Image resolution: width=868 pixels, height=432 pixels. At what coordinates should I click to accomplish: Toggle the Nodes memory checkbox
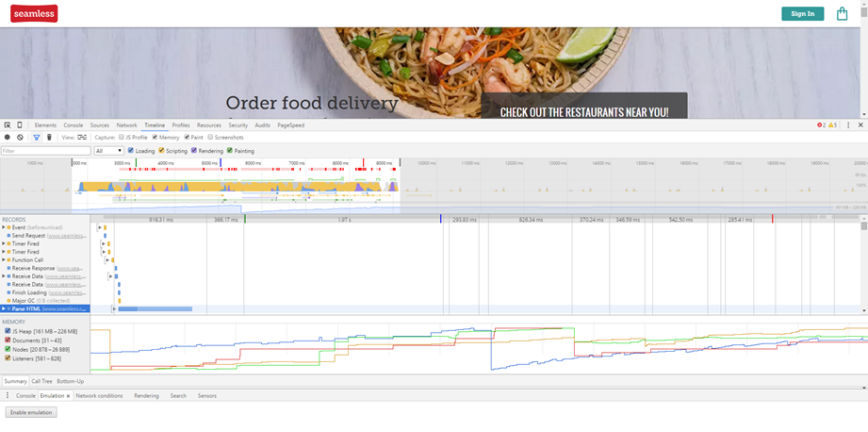tap(8, 350)
